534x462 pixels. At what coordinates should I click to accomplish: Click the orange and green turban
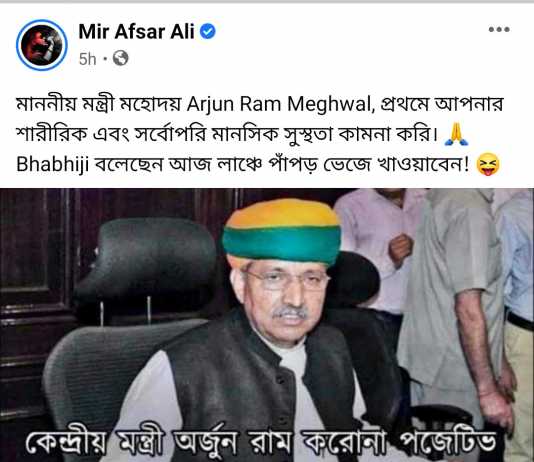281,232
